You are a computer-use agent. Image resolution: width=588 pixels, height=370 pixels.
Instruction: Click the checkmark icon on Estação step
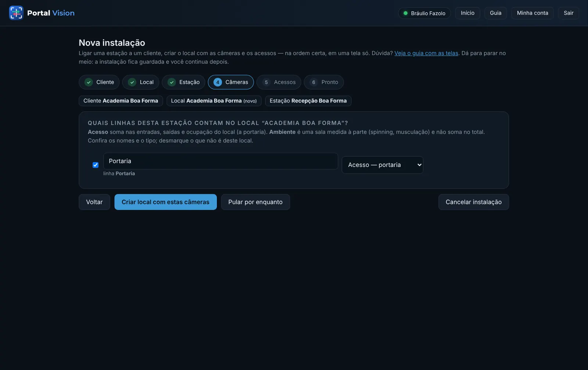point(172,82)
